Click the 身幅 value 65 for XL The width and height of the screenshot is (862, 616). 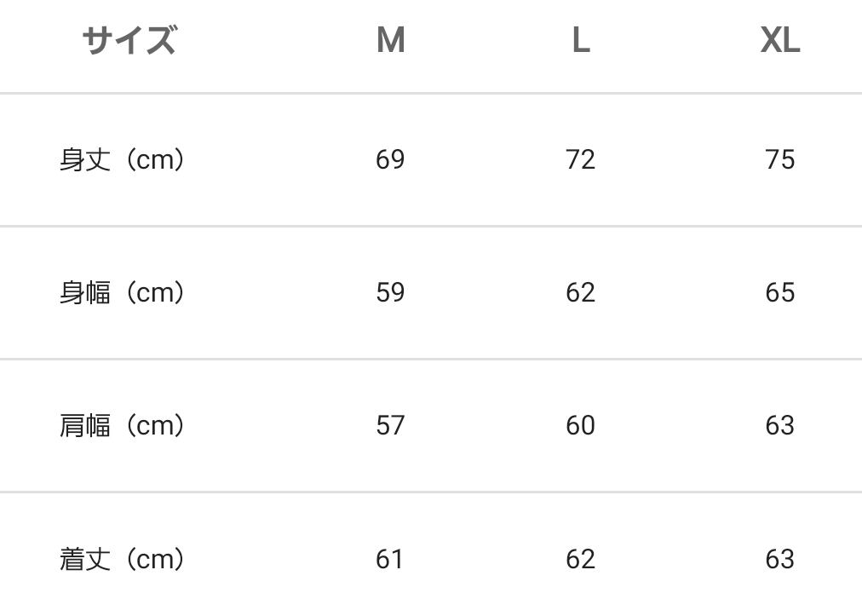tap(779, 292)
